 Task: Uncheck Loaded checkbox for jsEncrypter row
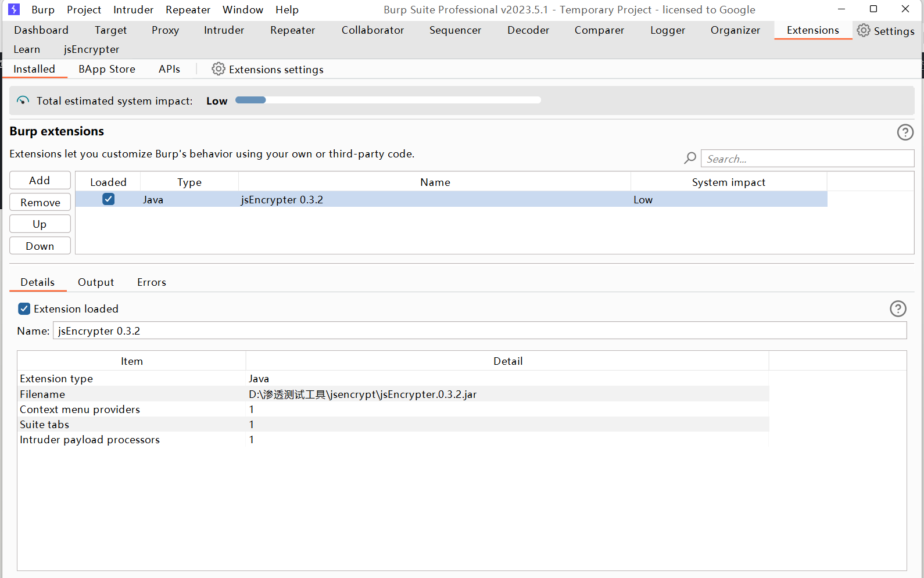pos(109,199)
